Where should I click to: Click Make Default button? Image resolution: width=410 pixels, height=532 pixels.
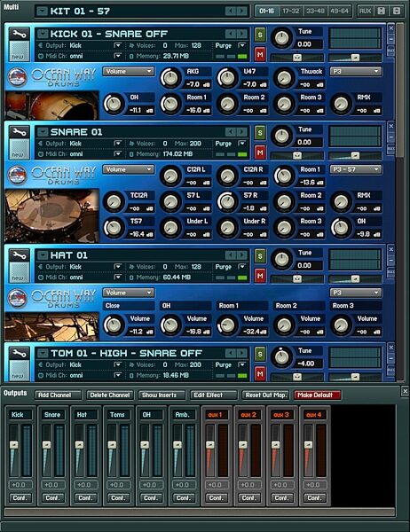[x=318, y=395]
